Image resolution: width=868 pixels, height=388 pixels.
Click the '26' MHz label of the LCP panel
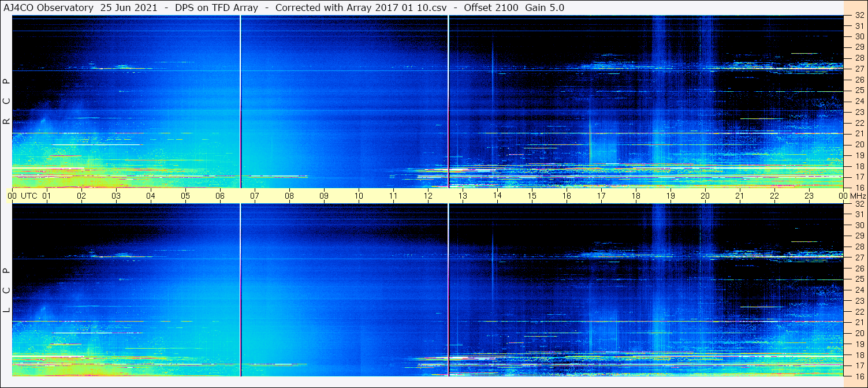[x=859, y=268]
